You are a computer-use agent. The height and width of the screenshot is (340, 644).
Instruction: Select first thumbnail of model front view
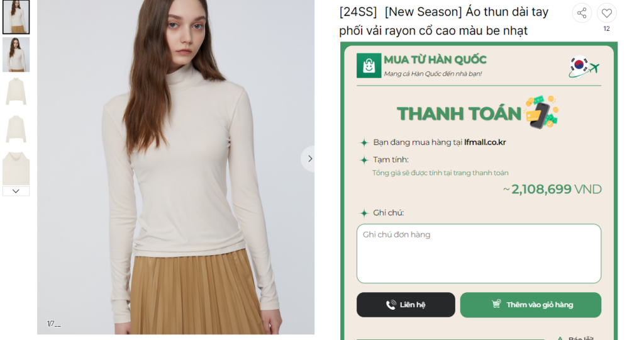(16, 17)
